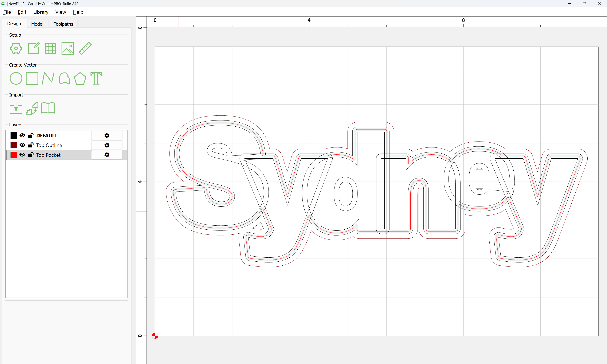
Task: Pick the Polygon creation tool
Action: pos(80,79)
